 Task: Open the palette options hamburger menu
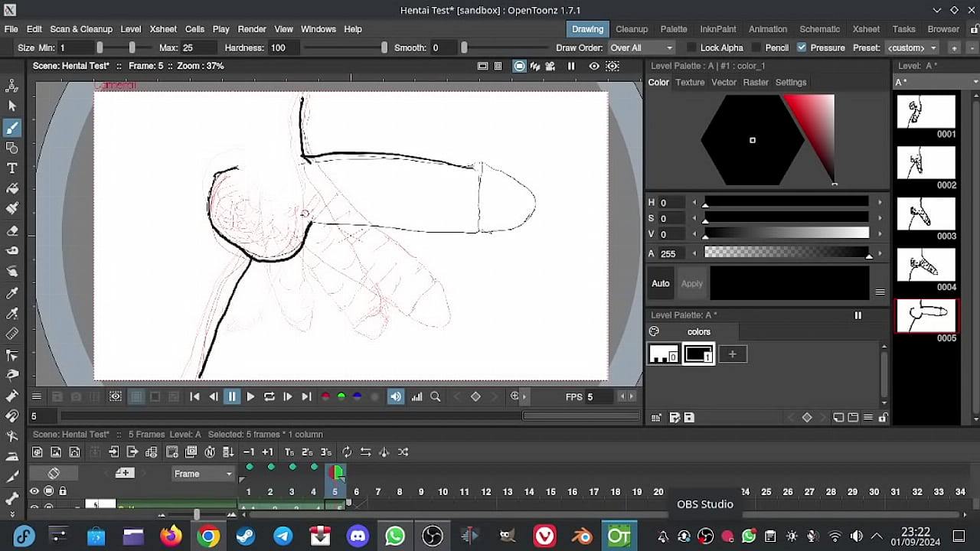[x=867, y=417]
